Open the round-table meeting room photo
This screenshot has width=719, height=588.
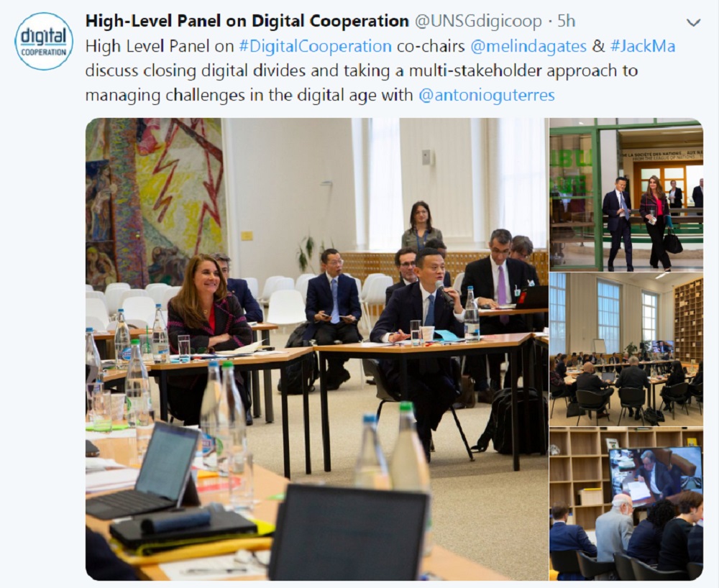coord(626,349)
